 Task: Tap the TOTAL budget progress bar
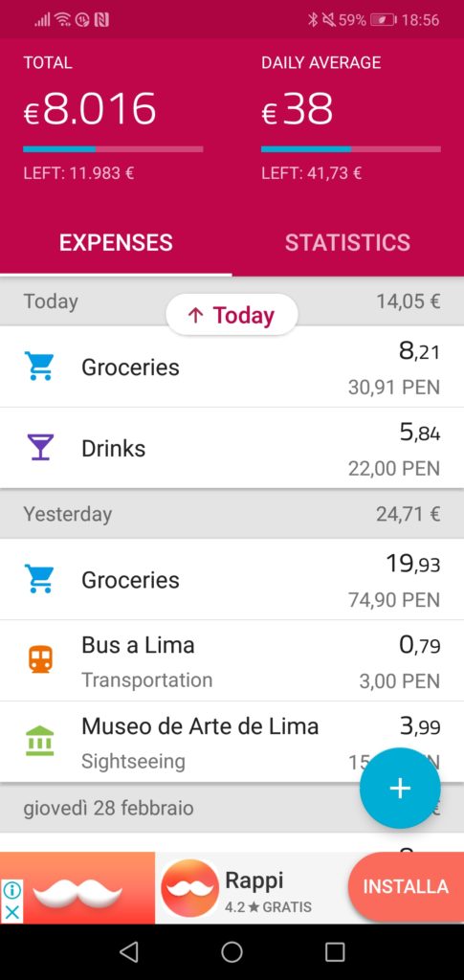coord(113,149)
